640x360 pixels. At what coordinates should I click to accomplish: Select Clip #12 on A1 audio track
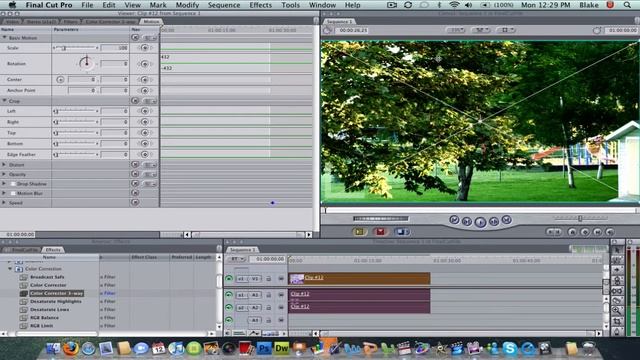tap(359, 294)
